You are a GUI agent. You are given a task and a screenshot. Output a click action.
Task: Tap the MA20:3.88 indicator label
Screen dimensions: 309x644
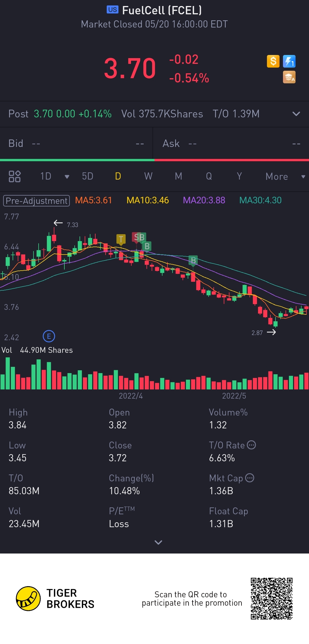click(204, 200)
